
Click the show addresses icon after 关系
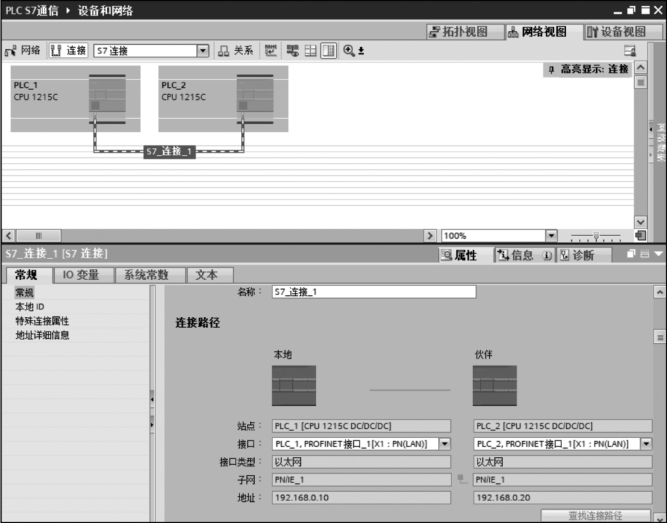(271, 51)
